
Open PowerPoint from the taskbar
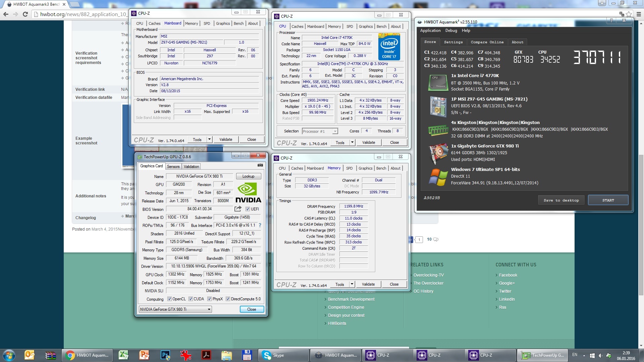pyautogui.click(x=144, y=355)
